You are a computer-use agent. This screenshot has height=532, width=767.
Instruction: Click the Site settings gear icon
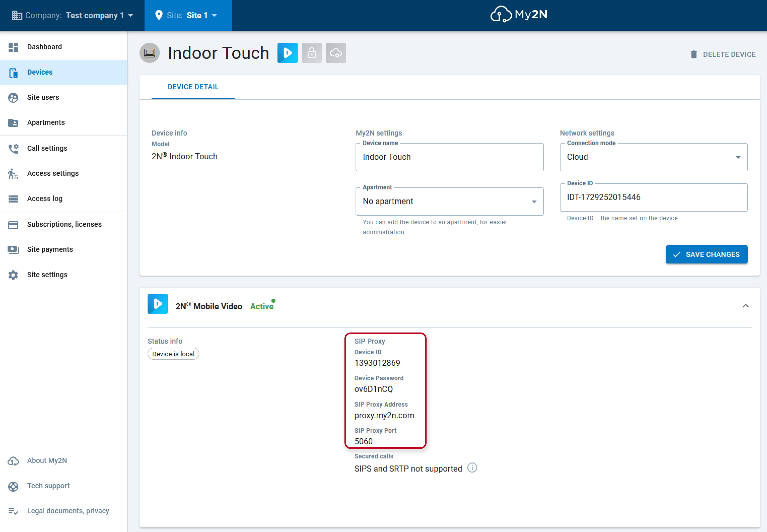13,275
